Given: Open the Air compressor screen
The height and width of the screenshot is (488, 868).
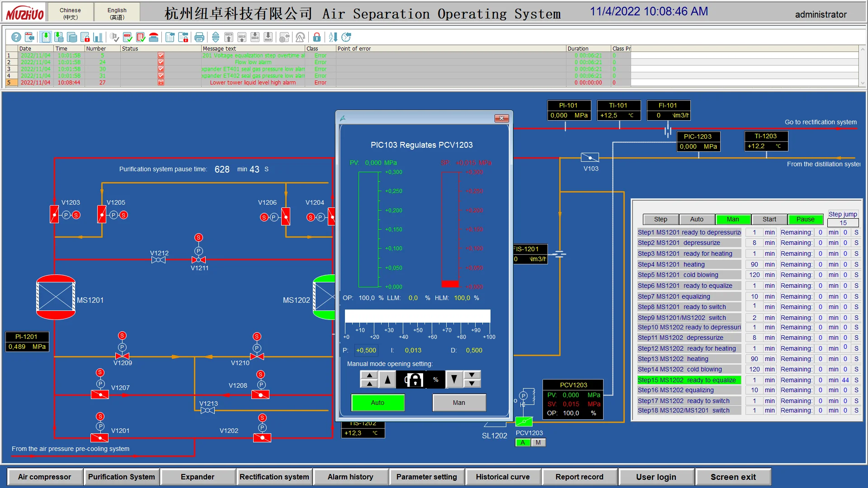Looking at the screenshot, I should (45, 477).
